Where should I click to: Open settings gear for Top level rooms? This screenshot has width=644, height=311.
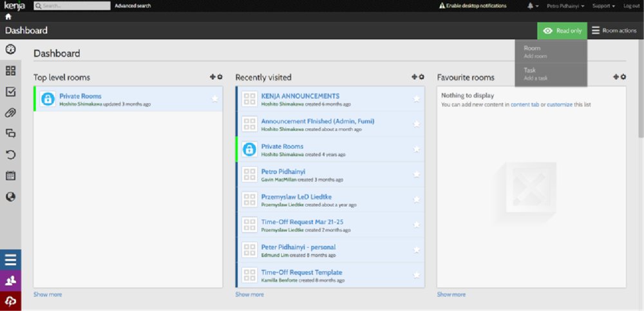point(220,77)
